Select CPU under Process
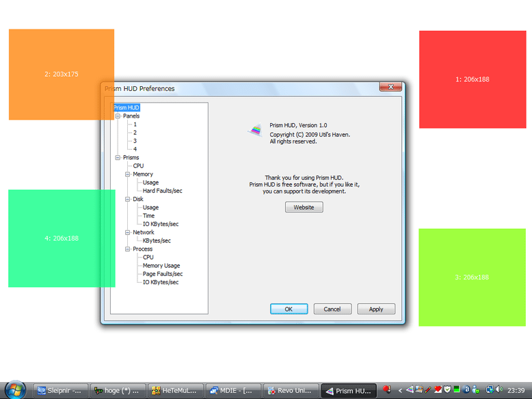532x399 pixels. 148,258
